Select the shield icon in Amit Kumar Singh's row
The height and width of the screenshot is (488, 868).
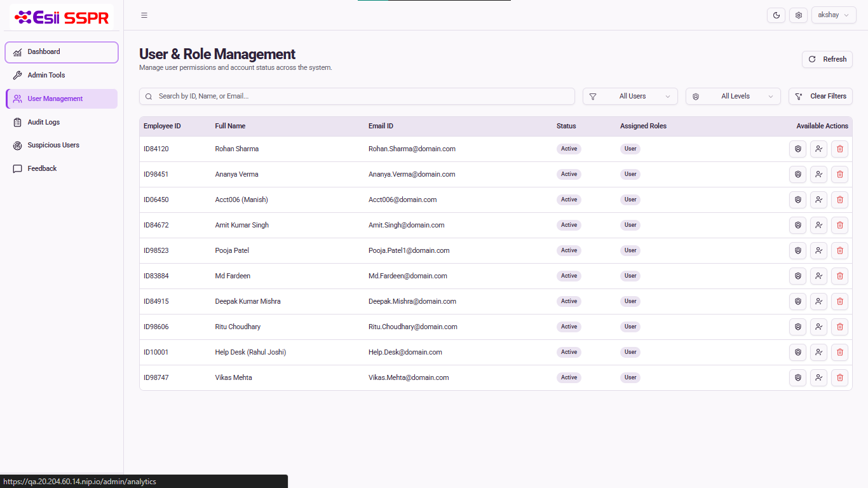pos(797,225)
